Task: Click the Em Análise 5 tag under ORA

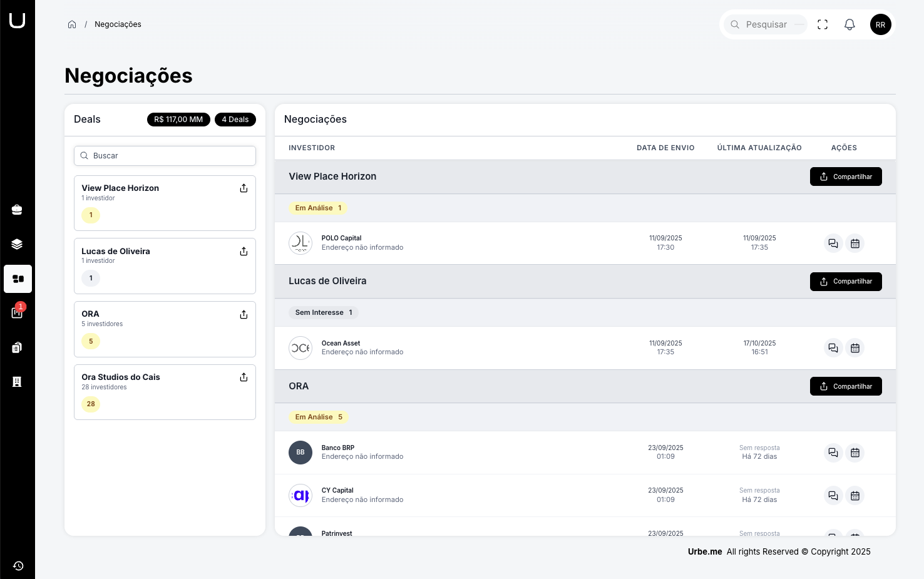Action: [319, 417]
